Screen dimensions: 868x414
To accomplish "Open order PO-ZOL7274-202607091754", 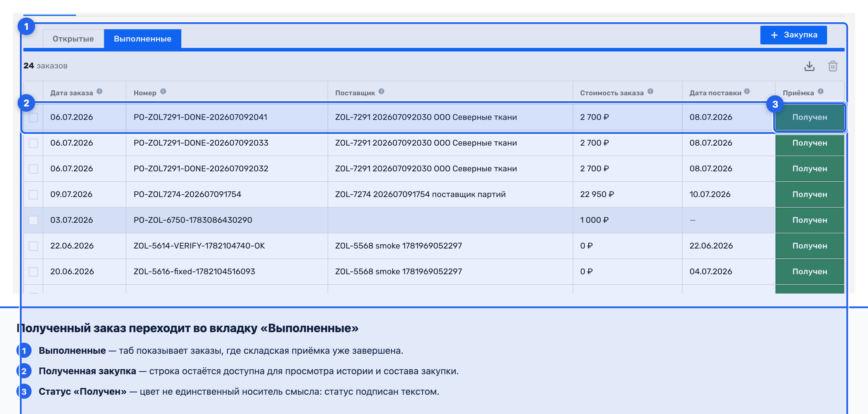I will [x=187, y=194].
